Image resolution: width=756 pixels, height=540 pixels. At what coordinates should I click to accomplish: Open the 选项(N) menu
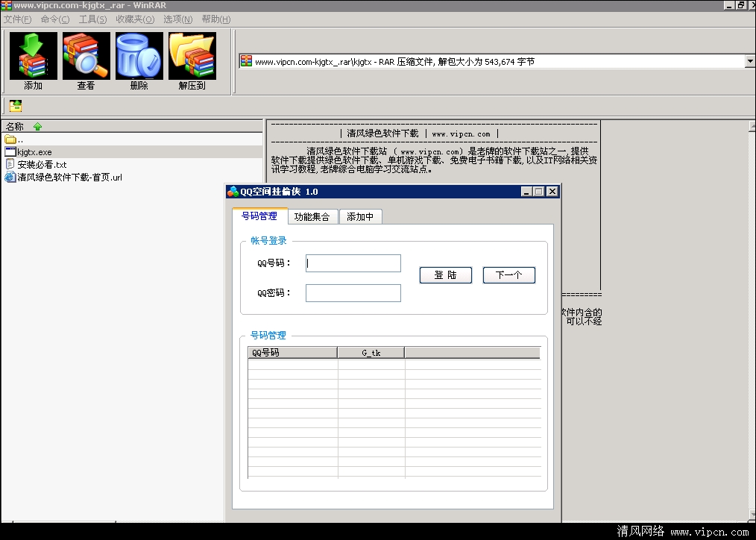tap(178, 19)
